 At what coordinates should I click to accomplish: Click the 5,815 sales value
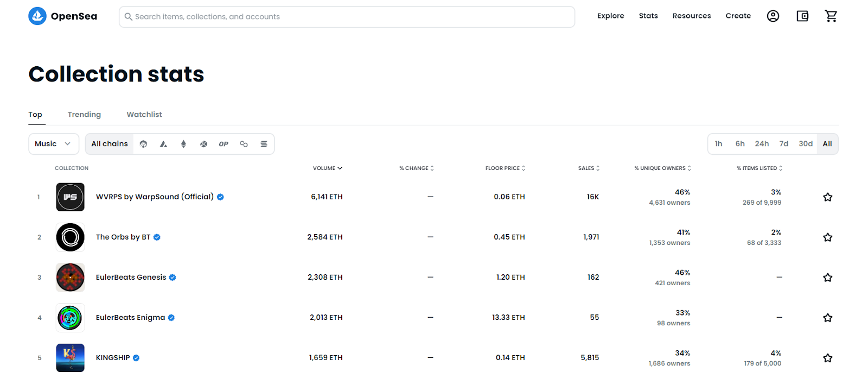590,358
